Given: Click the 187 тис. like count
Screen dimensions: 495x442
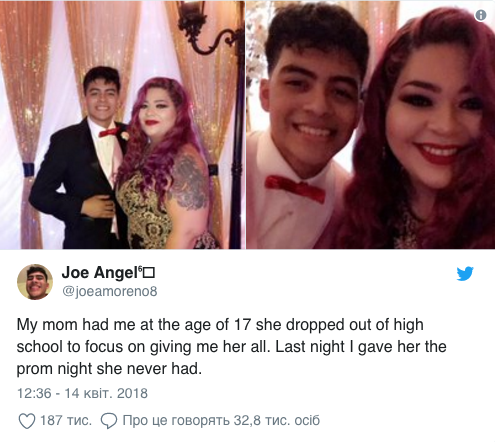Looking at the screenshot, I should (66, 420).
